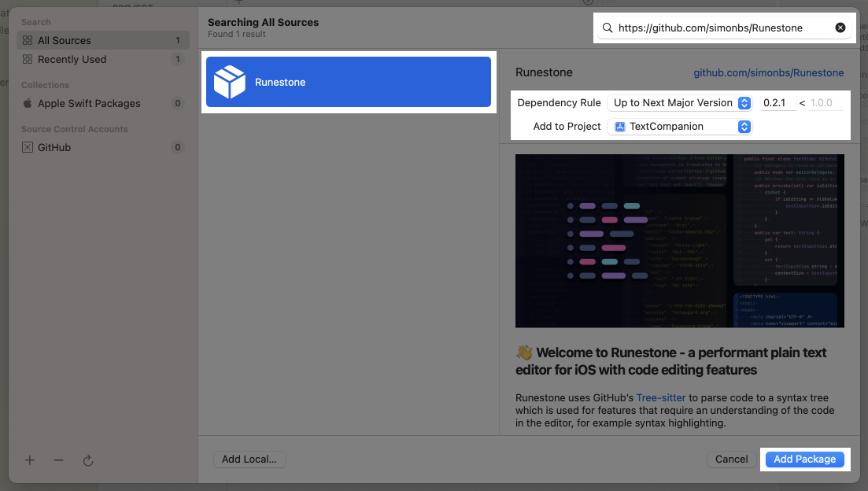Open the Tree-sitter link
The height and width of the screenshot is (491, 868).
[660, 397]
